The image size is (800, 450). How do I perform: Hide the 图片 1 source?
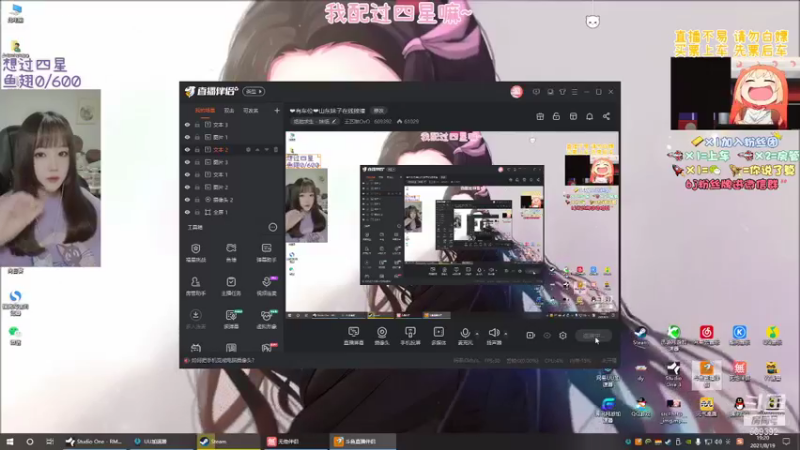click(x=187, y=137)
